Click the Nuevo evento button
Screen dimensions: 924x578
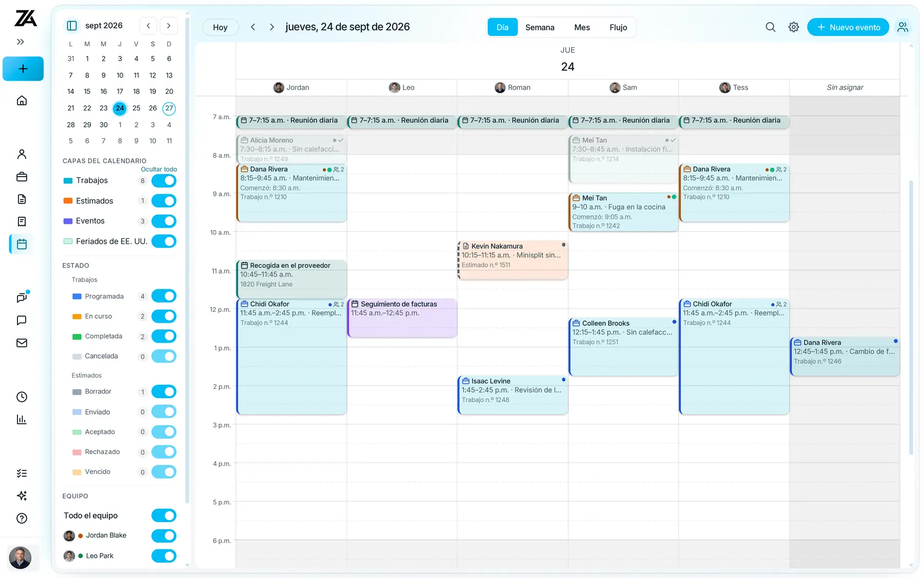848,27
